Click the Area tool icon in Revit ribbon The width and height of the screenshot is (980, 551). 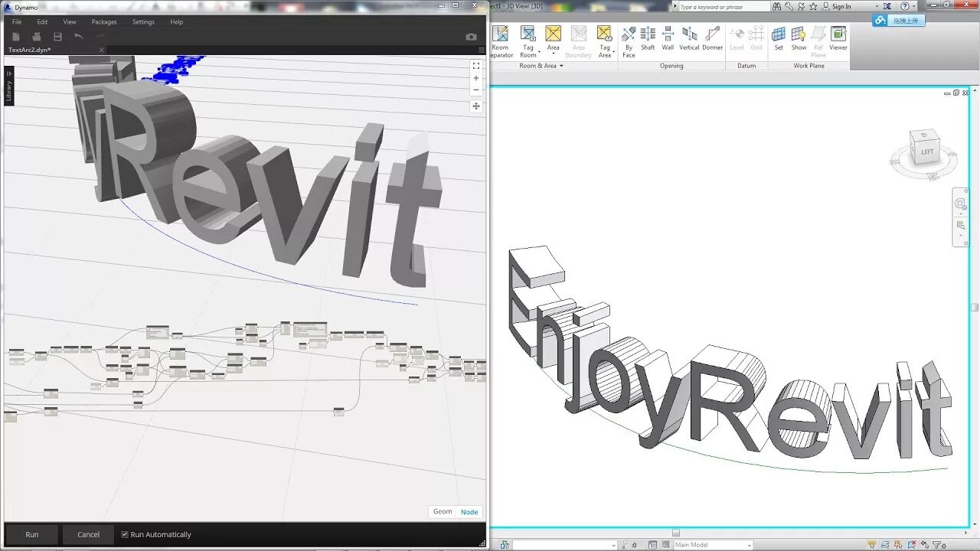click(553, 33)
